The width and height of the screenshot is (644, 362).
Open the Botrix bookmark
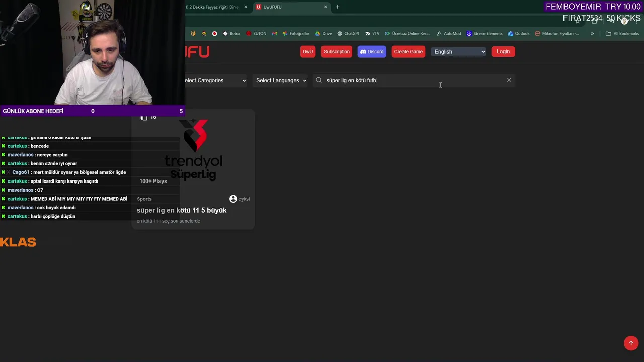pos(232,34)
